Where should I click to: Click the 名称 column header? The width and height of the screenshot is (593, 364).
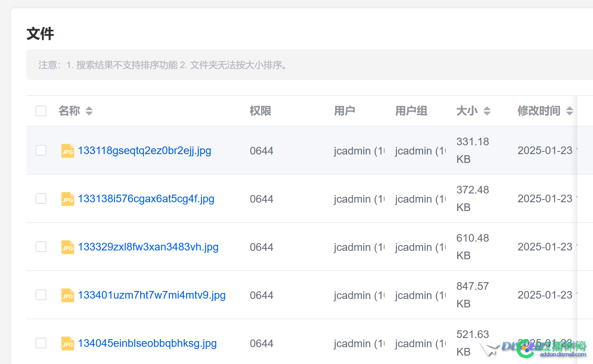[x=69, y=111]
